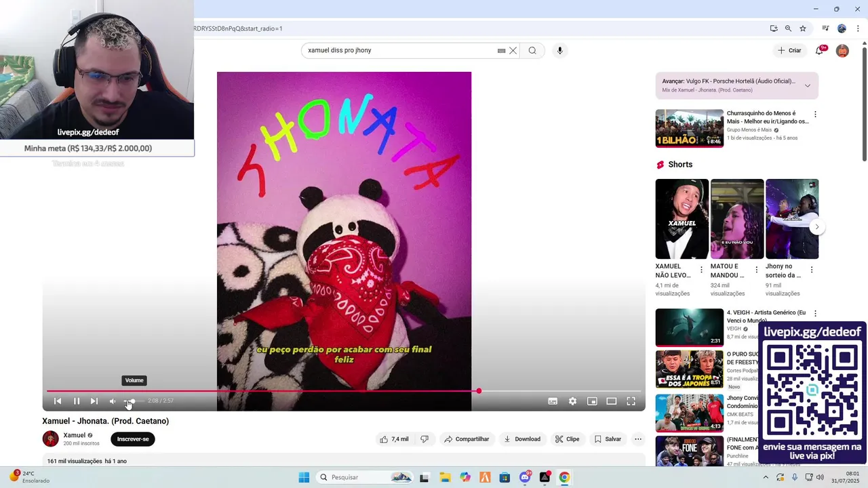Enter fullscreen mode
Image resolution: width=868 pixels, height=488 pixels.
(x=631, y=401)
